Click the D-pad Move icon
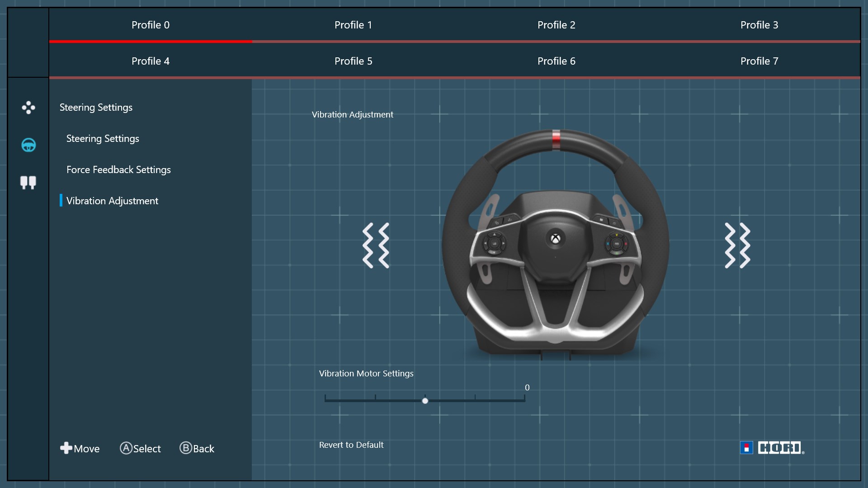868x488 pixels. [x=66, y=448]
